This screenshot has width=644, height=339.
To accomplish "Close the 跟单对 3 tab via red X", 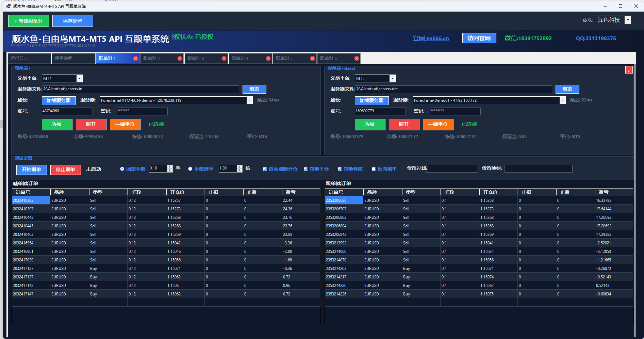I will coord(224,59).
